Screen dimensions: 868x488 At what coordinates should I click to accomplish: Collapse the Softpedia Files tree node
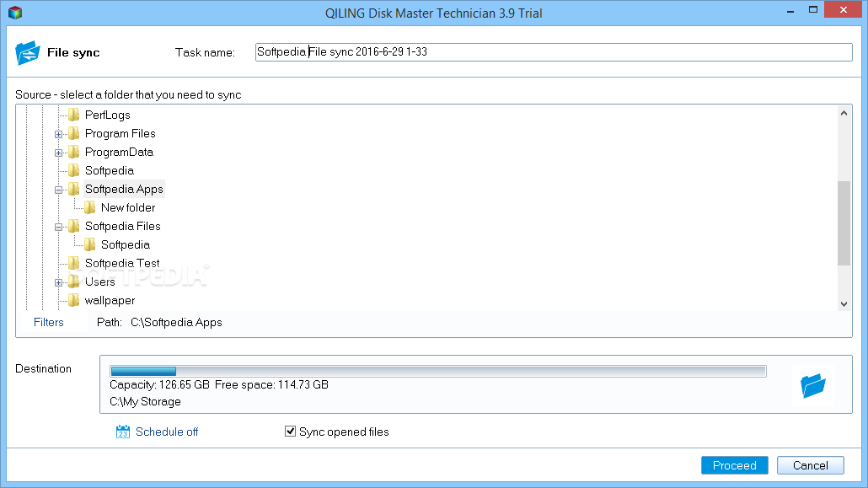point(58,227)
